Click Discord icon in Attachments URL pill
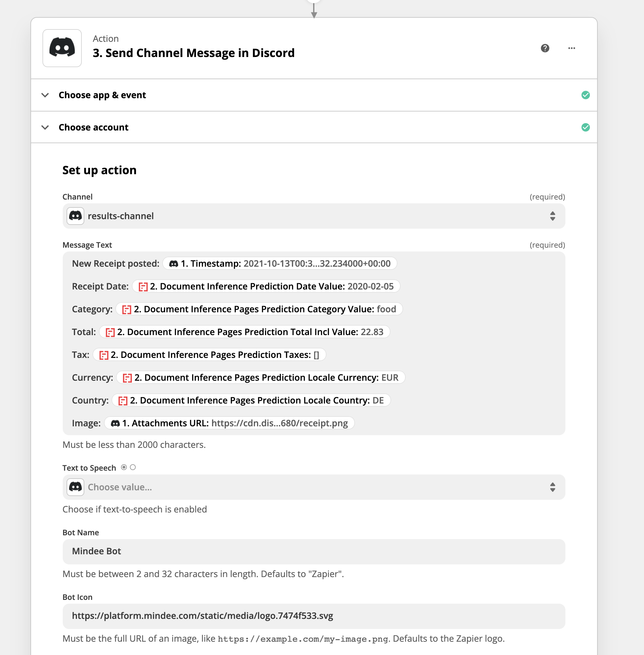Screen dimensions: 644x655 click(115, 423)
